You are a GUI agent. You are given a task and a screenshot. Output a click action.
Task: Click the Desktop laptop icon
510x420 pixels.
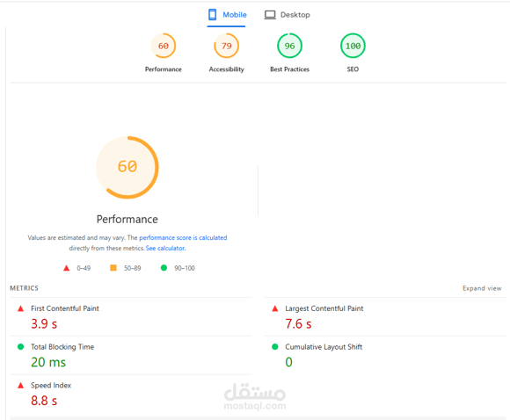pyautogui.click(x=270, y=15)
